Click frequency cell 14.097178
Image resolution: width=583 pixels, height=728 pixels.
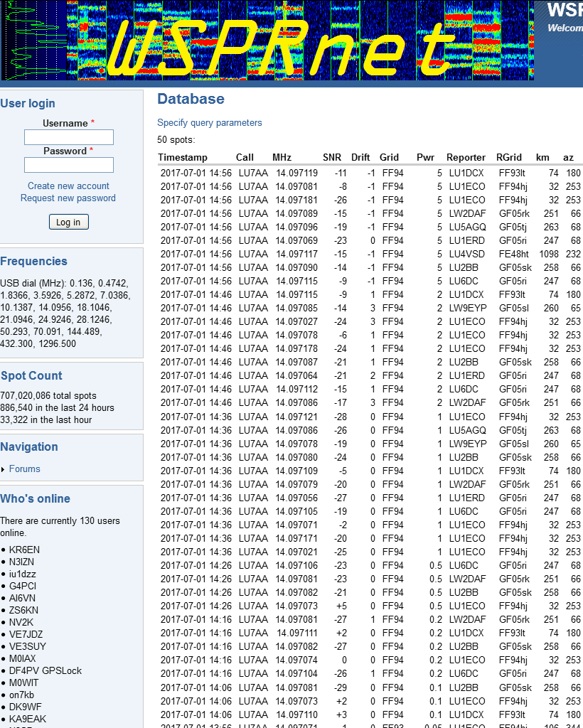[x=297, y=348]
